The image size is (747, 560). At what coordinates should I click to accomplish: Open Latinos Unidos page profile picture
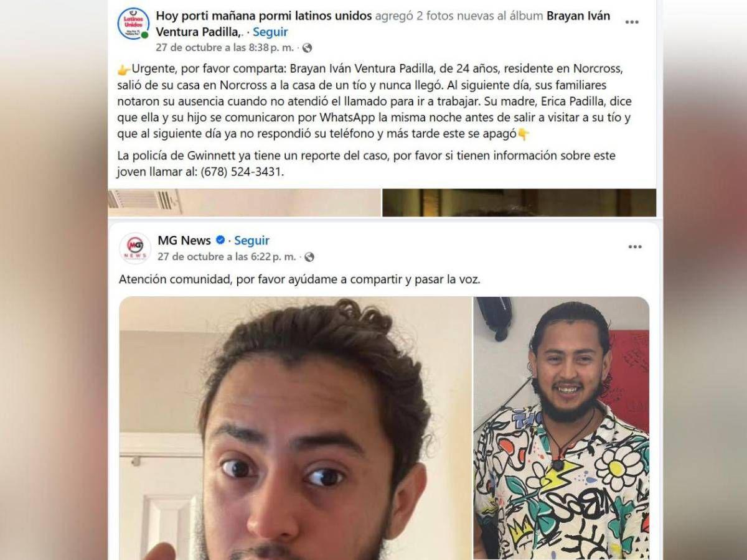(x=133, y=24)
